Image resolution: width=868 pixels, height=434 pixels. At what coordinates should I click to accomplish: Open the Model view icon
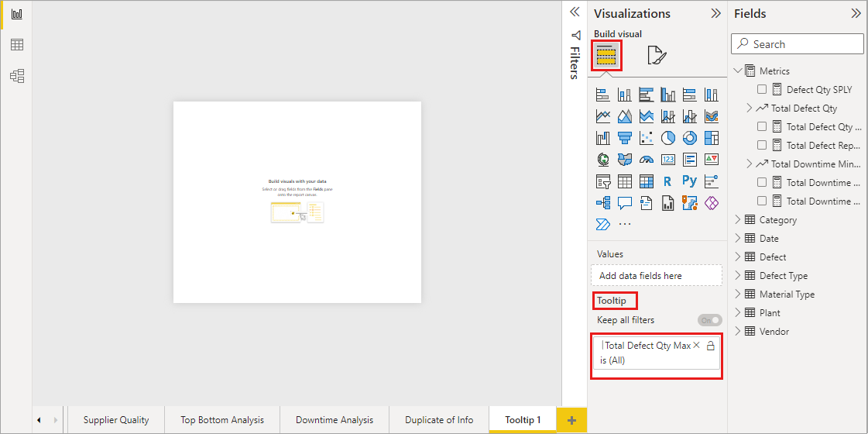click(x=16, y=75)
